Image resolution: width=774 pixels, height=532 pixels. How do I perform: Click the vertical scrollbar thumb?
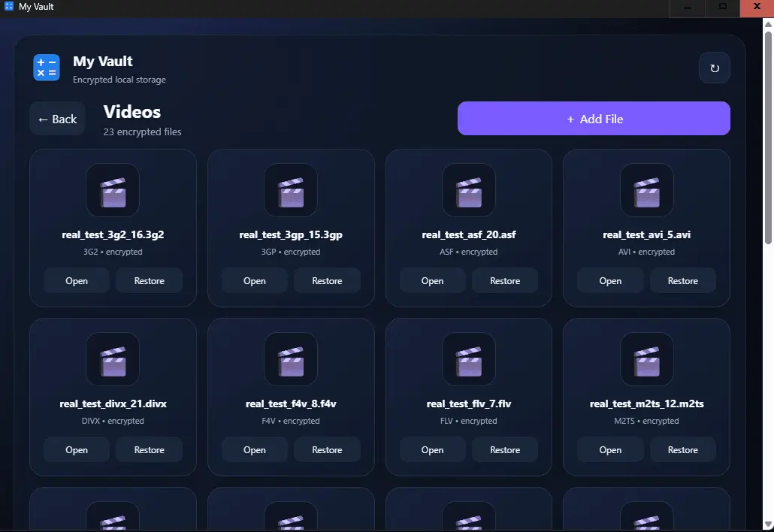pos(767,138)
